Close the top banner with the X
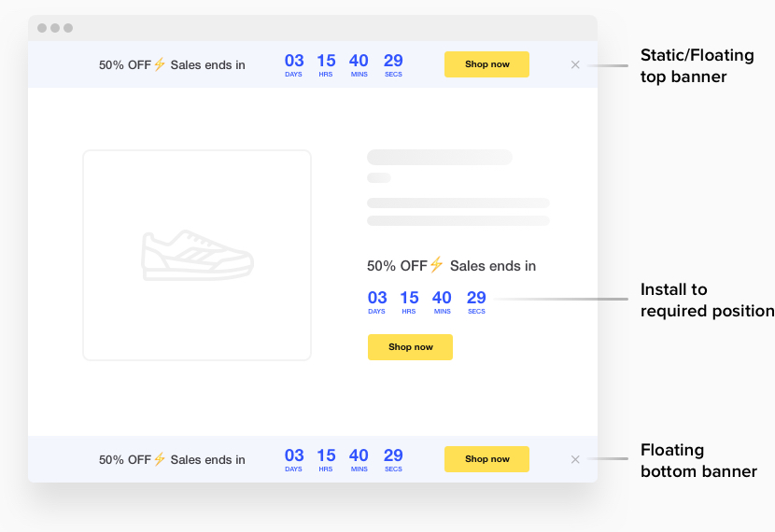This screenshot has width=775, height=532. 575,64
